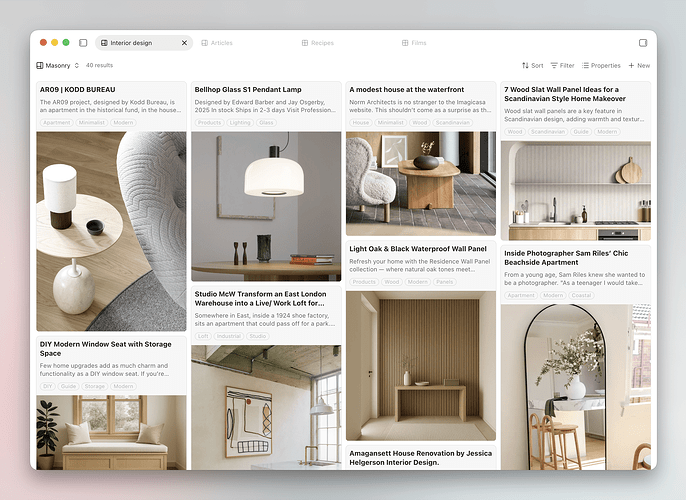
Task: Close the Interior design tab
Action: pyautogui.click(x=184, y=43)
